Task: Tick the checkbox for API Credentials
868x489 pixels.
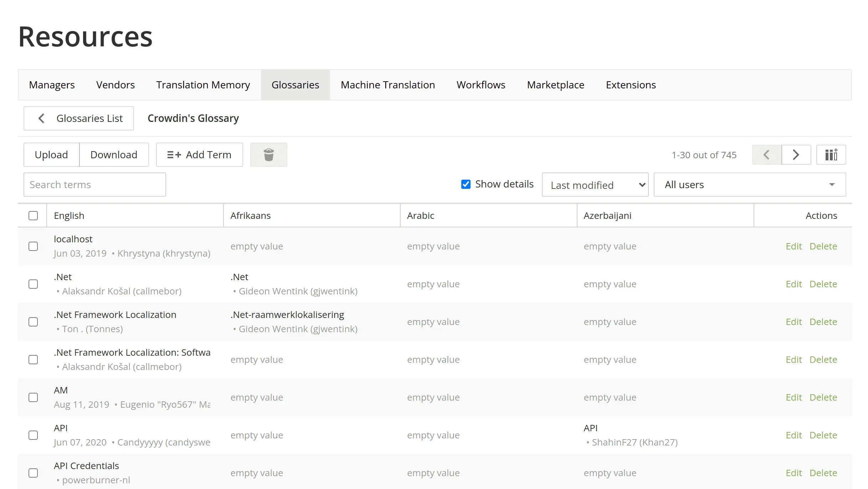Action: click(x=33, y=473)
